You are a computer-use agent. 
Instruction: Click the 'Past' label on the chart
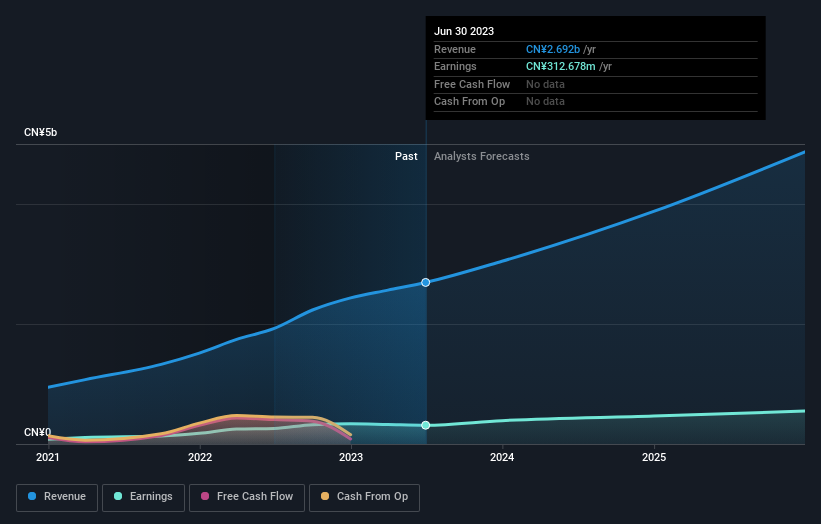pos(406,157)
